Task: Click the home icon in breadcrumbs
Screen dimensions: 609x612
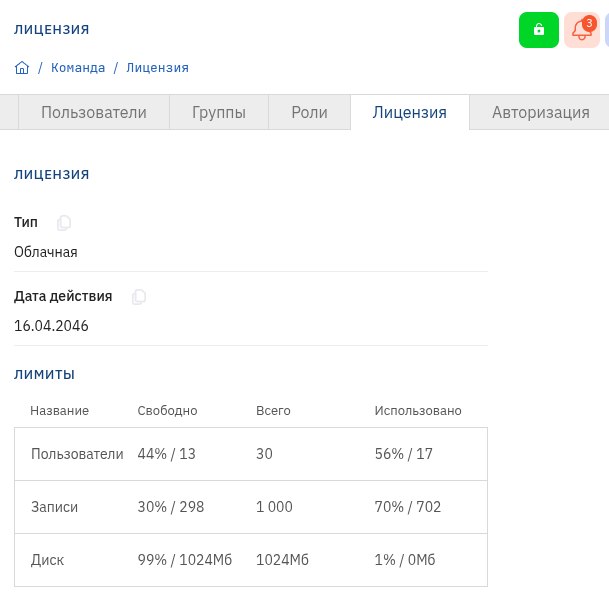Action: coord(22,68)
